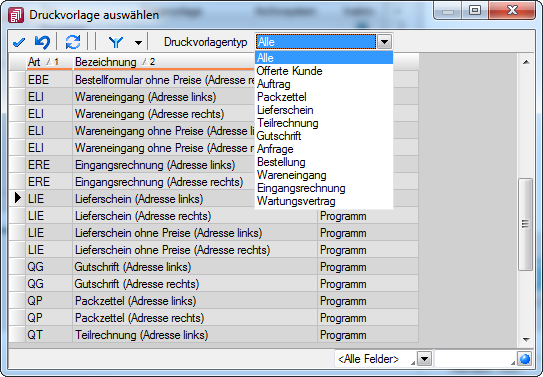Open the Alle Felder search field dropdown
Image resolution: width=543 pixels, height=377 pixels.
(425, 359)
